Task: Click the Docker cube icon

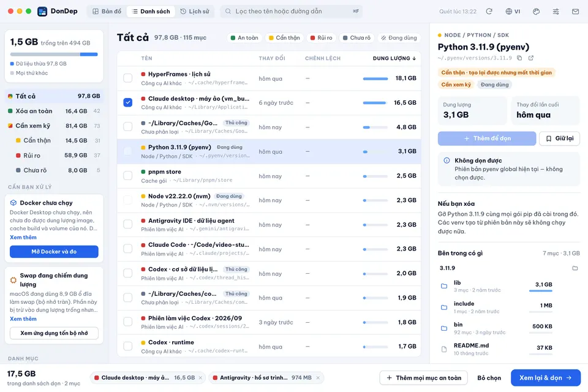Action: click(x=13, y=203)
